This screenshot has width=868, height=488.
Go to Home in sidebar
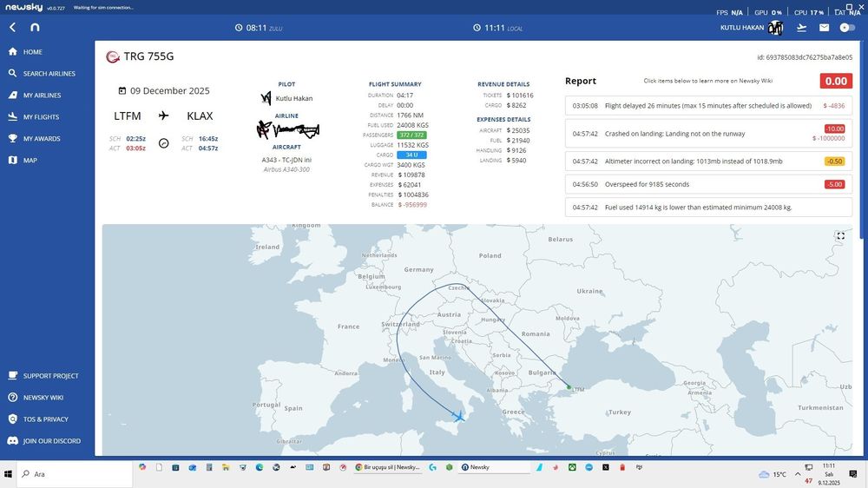(32, 52)
